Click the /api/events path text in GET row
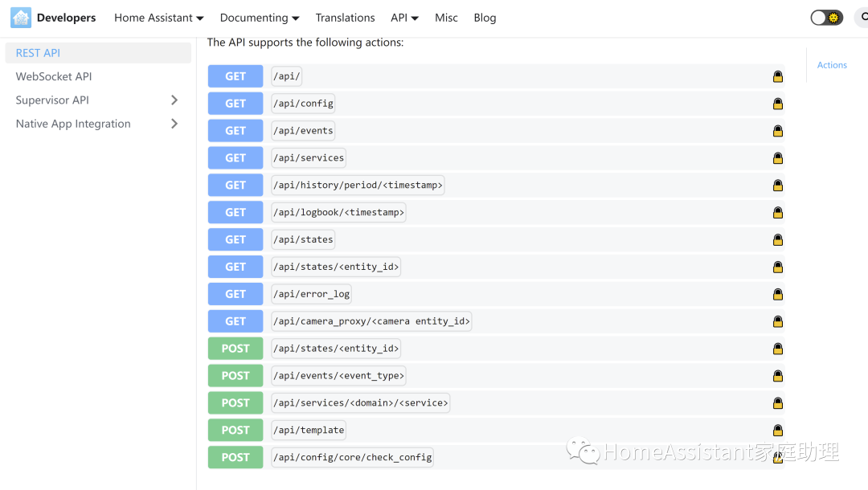 (x=303, y=130)
